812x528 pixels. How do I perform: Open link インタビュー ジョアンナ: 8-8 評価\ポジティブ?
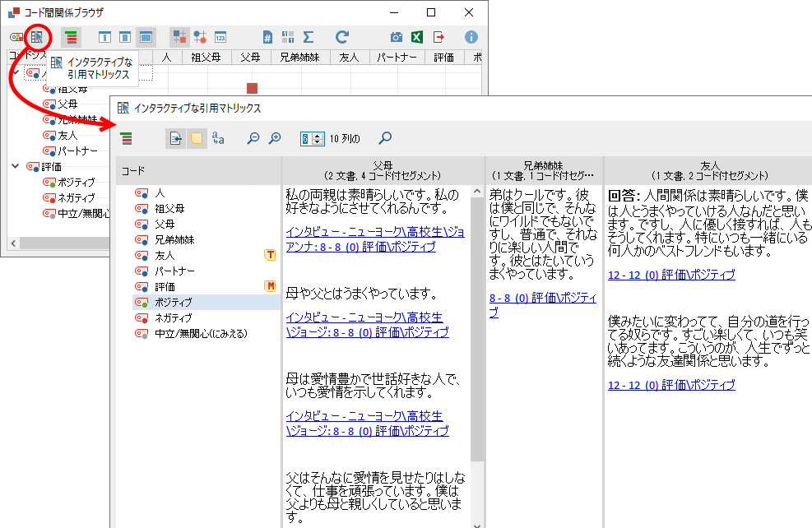pos(375,239)
